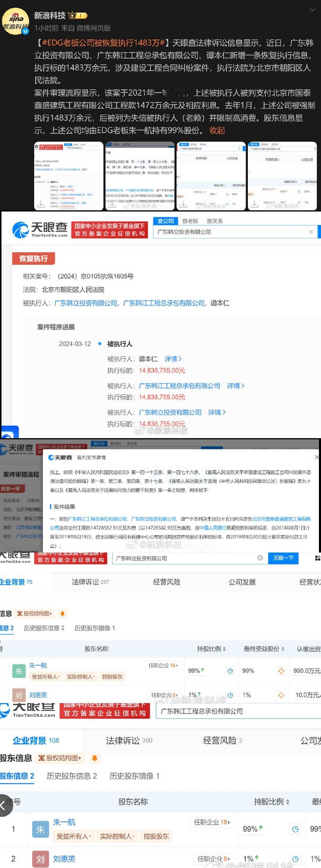The image size is (321, 868).
Task: Open 股权结构图 in 广东韩江工程 page
Action: pos(60,758)
